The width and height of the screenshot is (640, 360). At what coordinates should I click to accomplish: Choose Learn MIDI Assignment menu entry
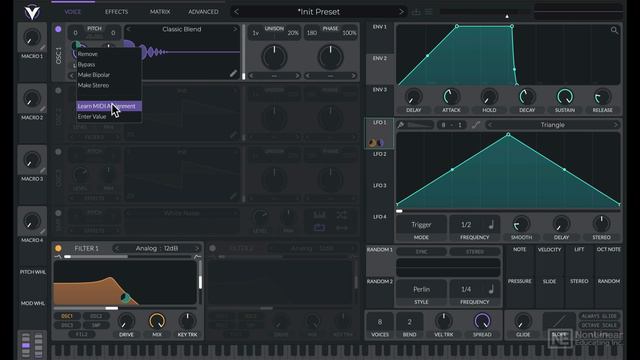tap(109, 106)
